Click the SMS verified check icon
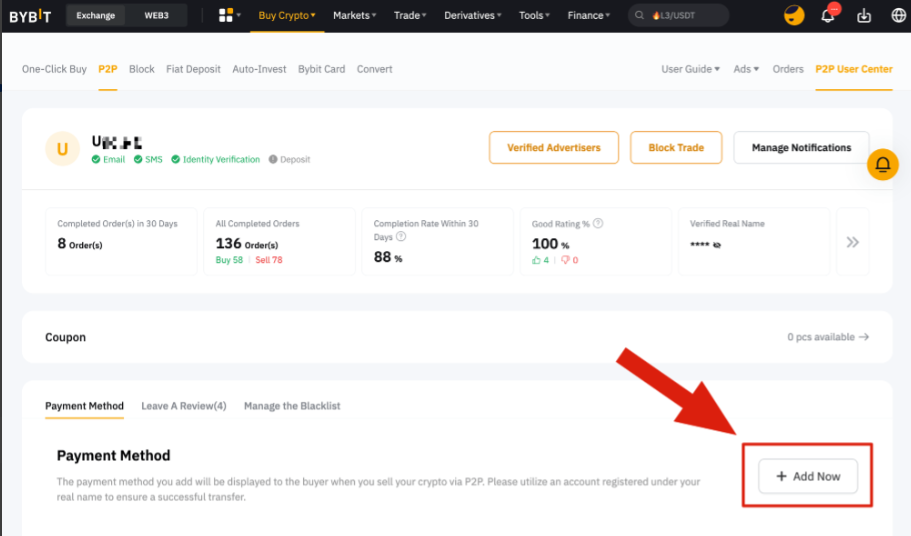Image resolution: width=911 pixels, height=536 pixels. tap(138, 159)
